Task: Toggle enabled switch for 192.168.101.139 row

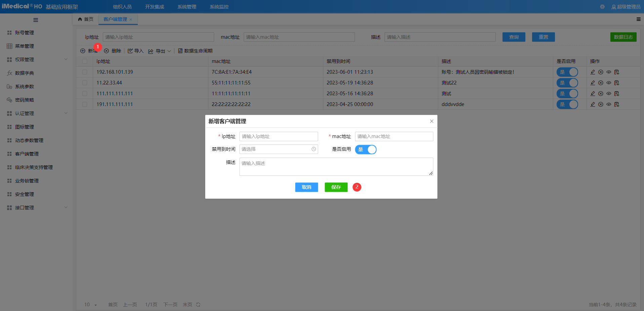Action: [x=567, y=72]
